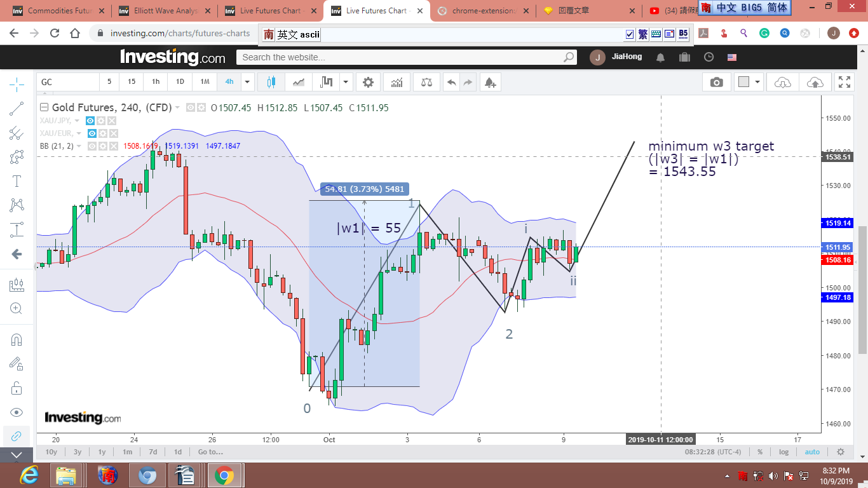The image size is (868, 488).
Task: Select candlestick chart style
Action: click(x=271, y=82)
